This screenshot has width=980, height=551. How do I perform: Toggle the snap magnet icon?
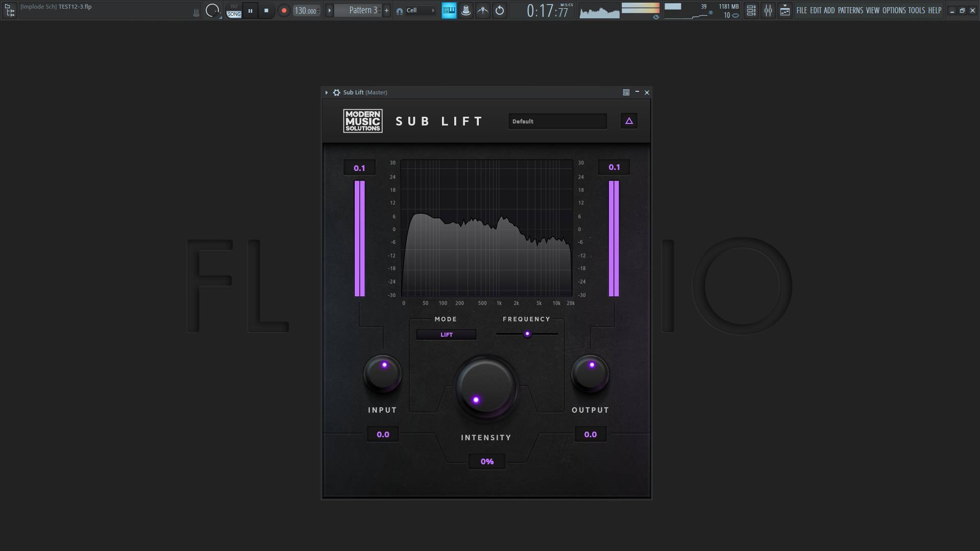pyautogui.click(x=399, y=11)
